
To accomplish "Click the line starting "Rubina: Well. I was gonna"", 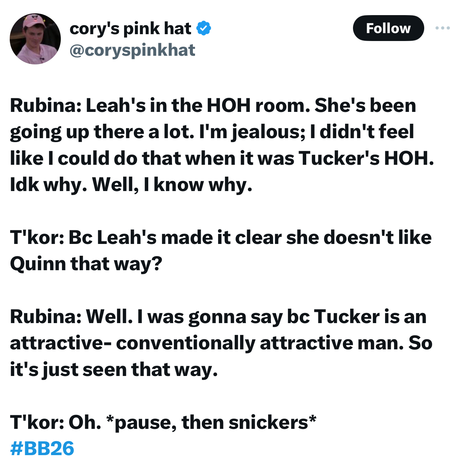I will 218,317.
